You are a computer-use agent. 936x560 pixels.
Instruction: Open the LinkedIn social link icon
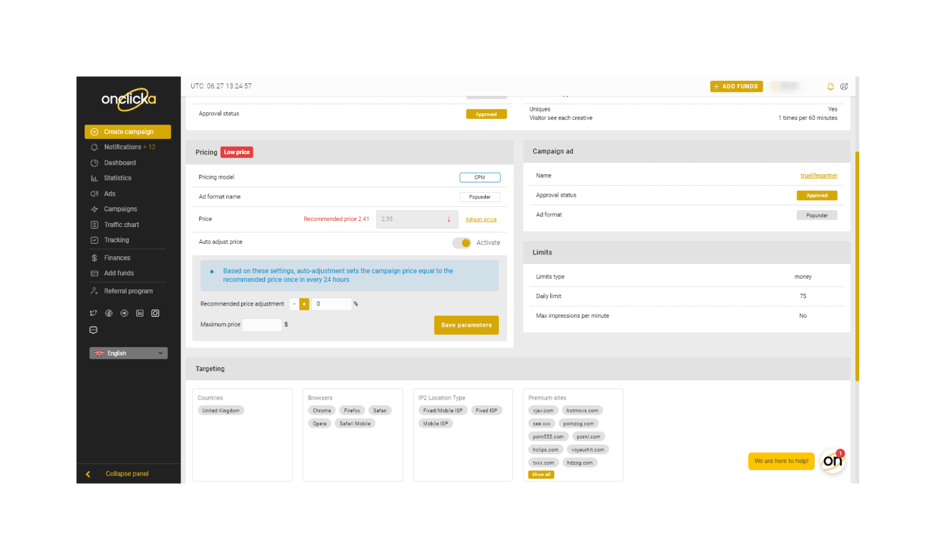tap(140, 313)
